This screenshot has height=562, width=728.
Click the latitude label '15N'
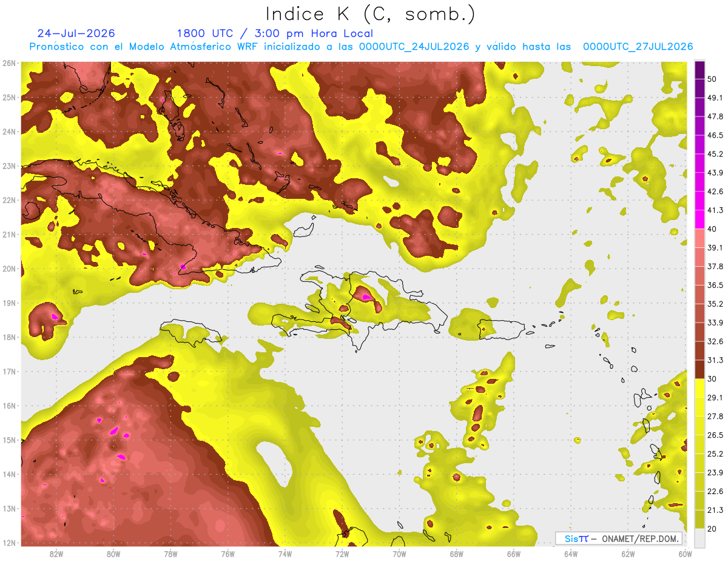coord(9,440)
